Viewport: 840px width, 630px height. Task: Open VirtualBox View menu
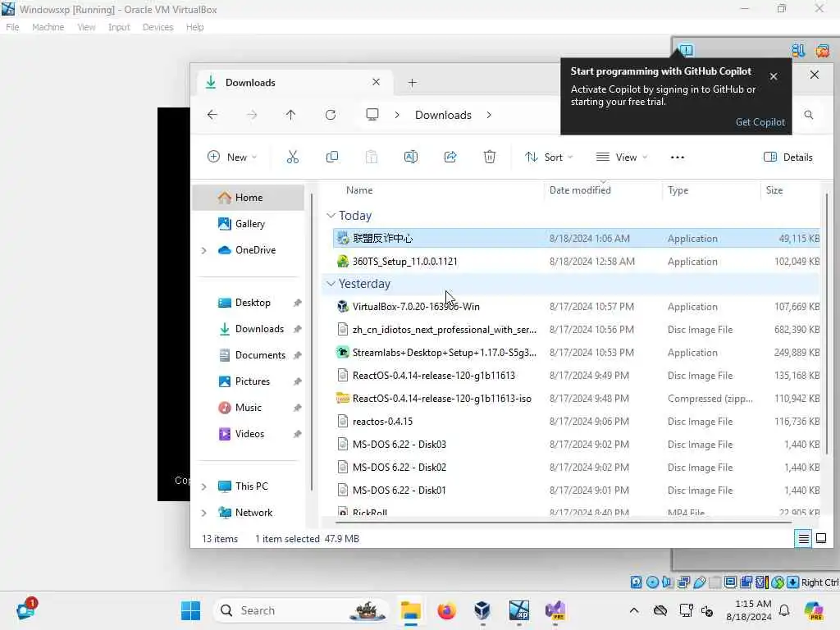[x=86, y=27]
